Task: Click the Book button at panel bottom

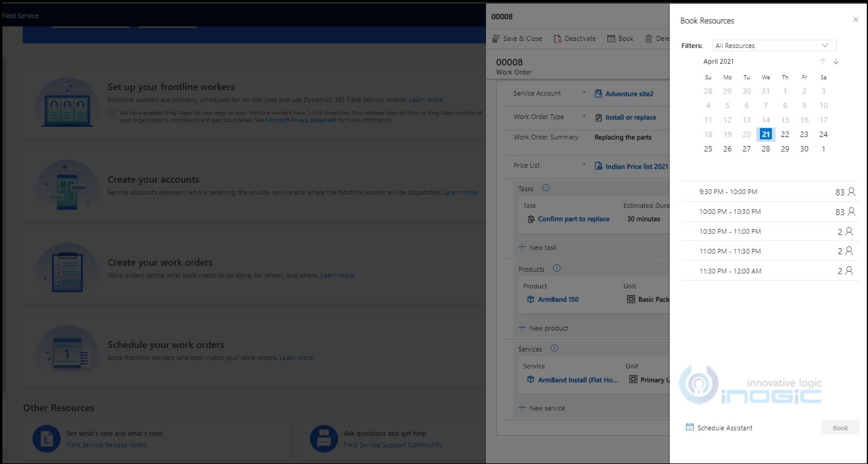Action: coord(840,428)
